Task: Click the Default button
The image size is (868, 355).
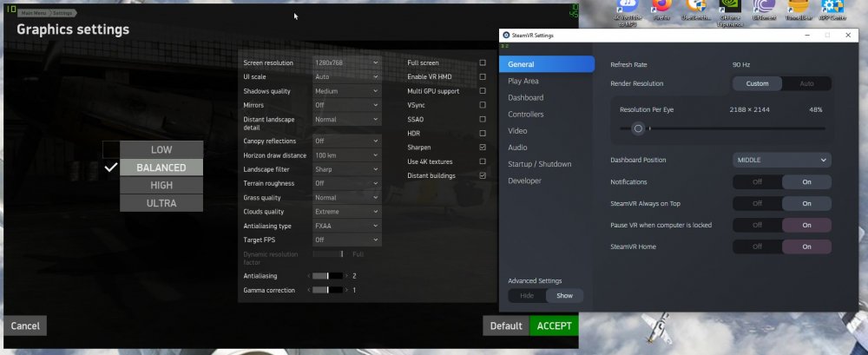Action: pyautogui.click(x=506, y=325)
